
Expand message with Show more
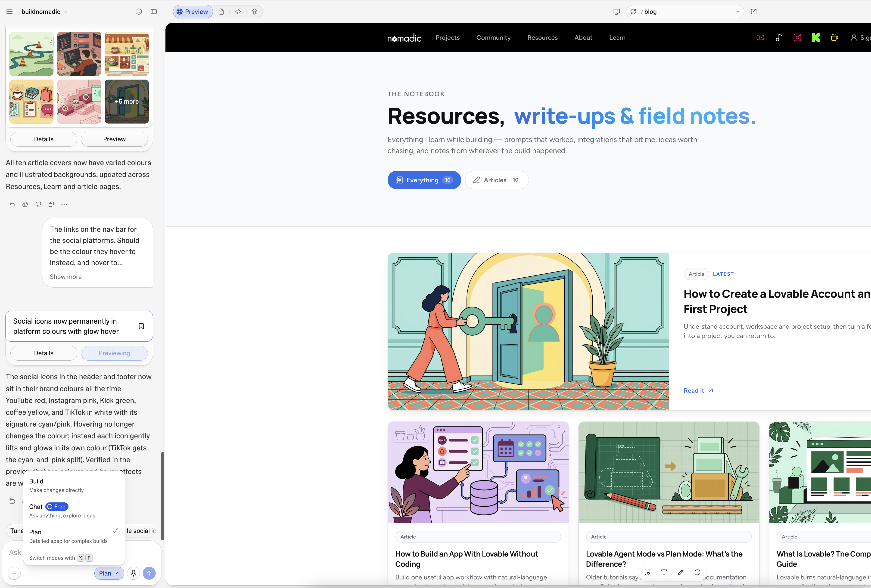pyautogui.click(x=65, y=277)
